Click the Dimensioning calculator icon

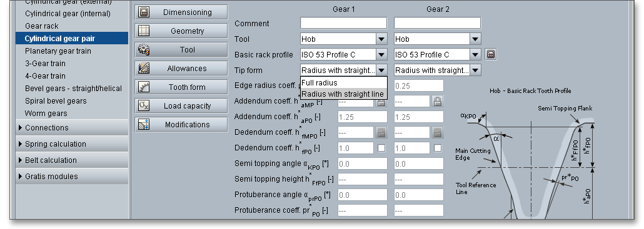coord(144,12)
